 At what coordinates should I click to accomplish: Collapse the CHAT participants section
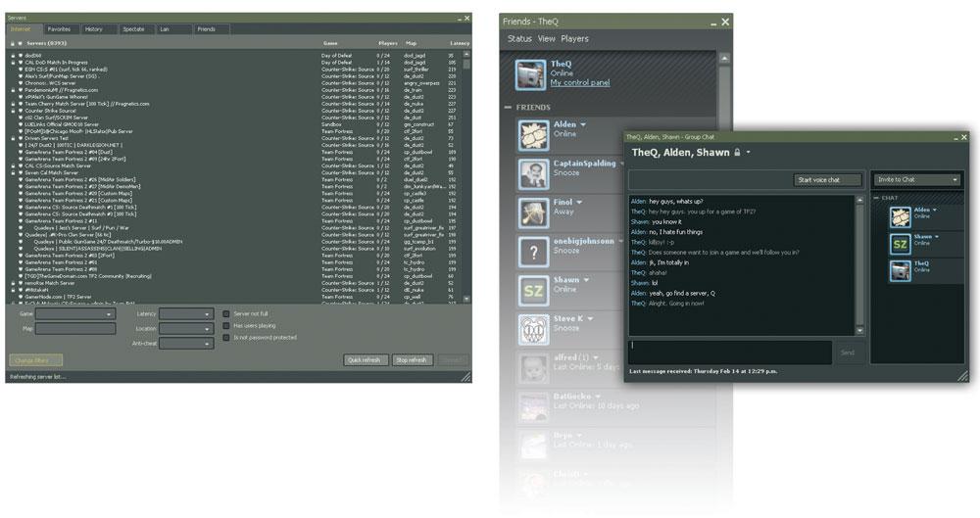[876, 198]
